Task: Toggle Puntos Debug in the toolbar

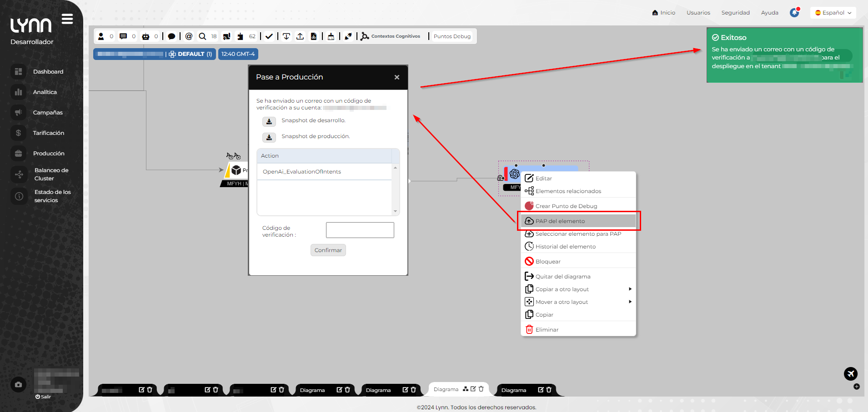Action: coord(452,36)
